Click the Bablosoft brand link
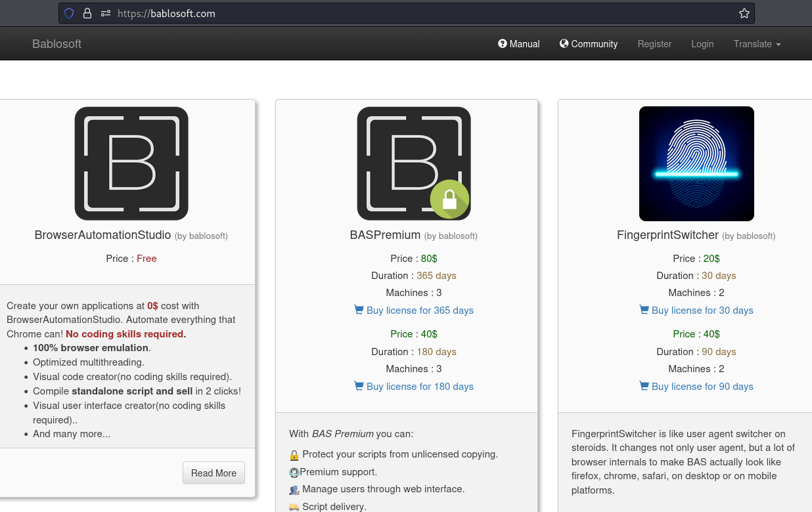This screenshot has width=812, height=512. [56, 44]
